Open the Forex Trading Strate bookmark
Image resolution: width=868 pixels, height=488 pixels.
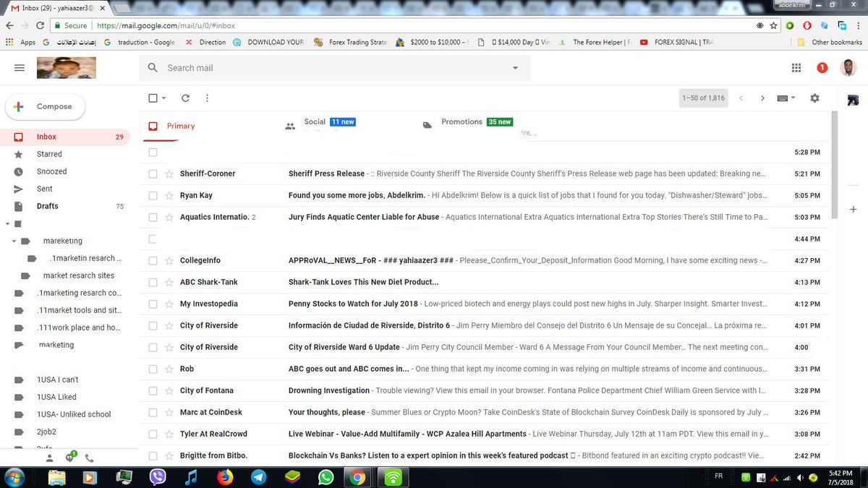pyautogui.click(x=351, y=42)
